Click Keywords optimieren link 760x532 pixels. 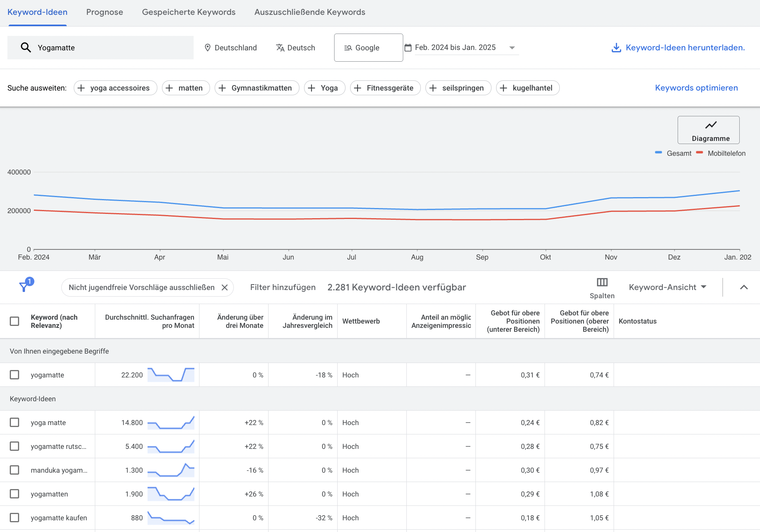[x=696, y=88]
